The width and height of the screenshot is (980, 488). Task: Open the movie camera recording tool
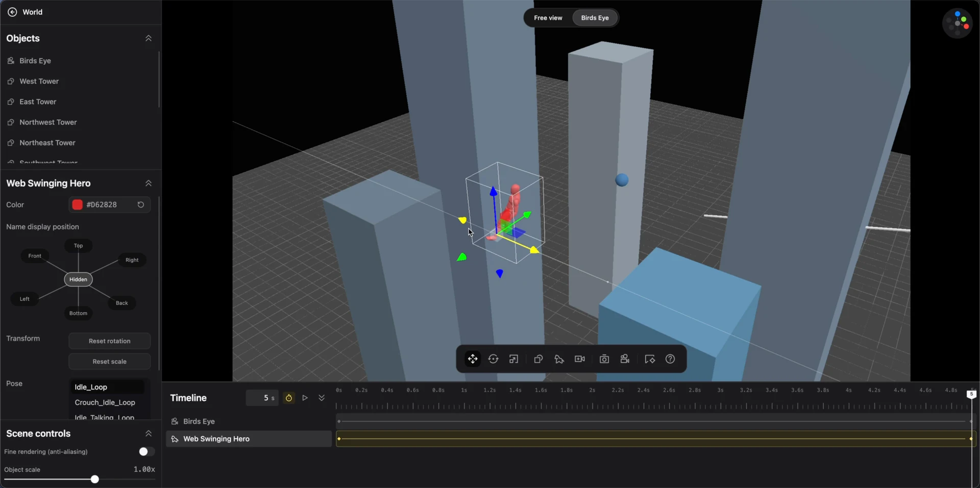(625, 359)
